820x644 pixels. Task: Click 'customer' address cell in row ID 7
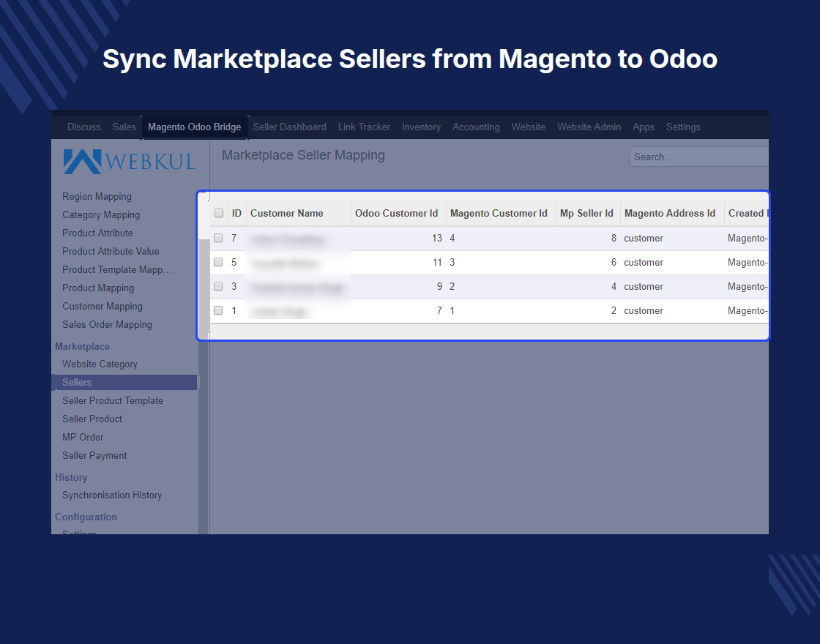coord(644,239)
